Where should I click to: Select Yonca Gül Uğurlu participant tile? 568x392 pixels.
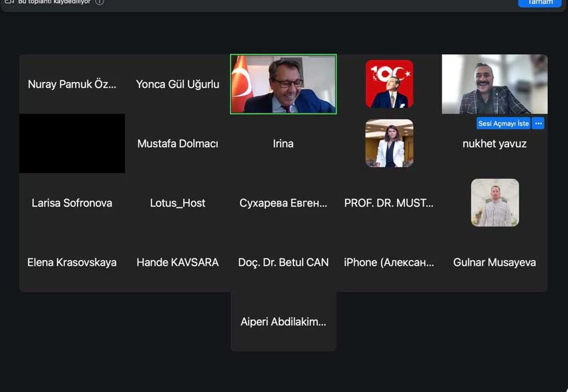tap(178, 84)
